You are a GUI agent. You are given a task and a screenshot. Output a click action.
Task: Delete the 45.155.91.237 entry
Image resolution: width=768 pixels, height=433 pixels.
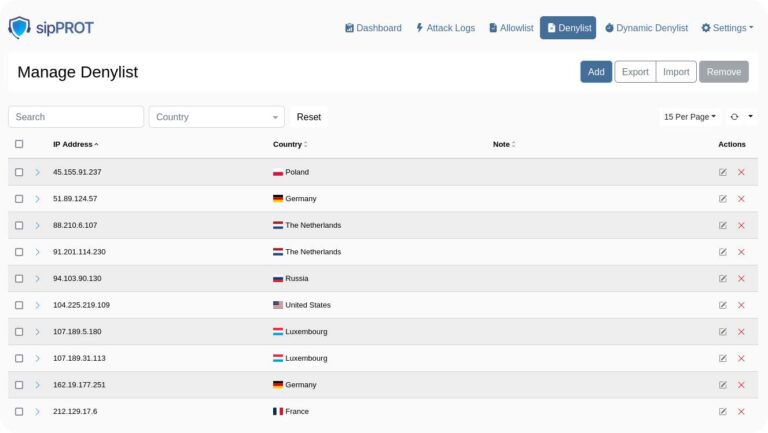click(741, 172)
